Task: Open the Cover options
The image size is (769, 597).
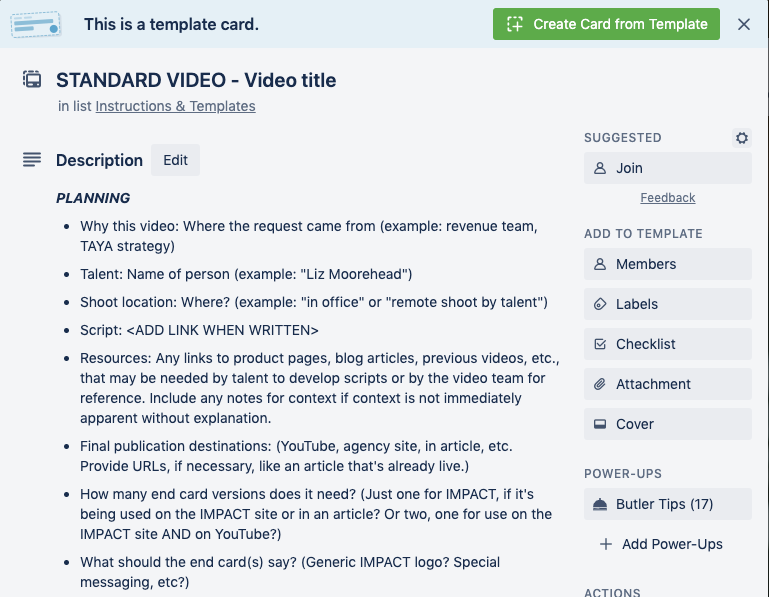Action: (667, 424)
